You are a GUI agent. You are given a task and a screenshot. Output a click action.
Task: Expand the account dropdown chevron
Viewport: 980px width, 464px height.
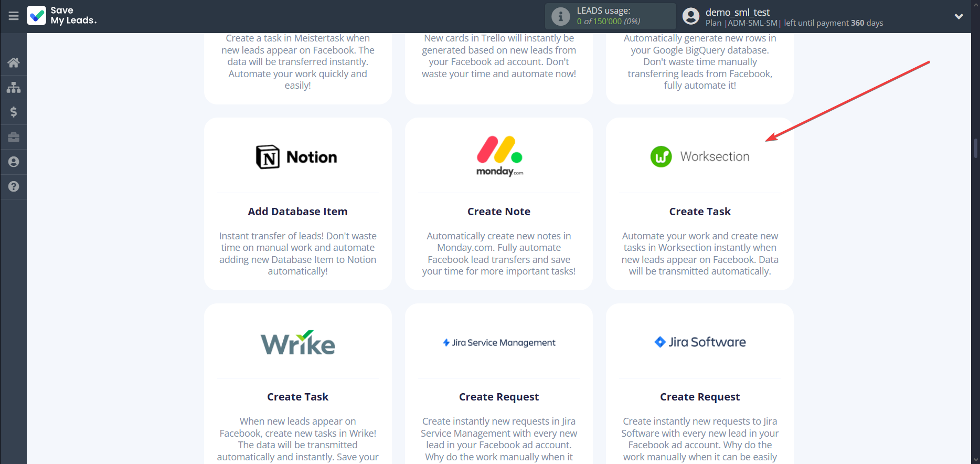point(958,16)
